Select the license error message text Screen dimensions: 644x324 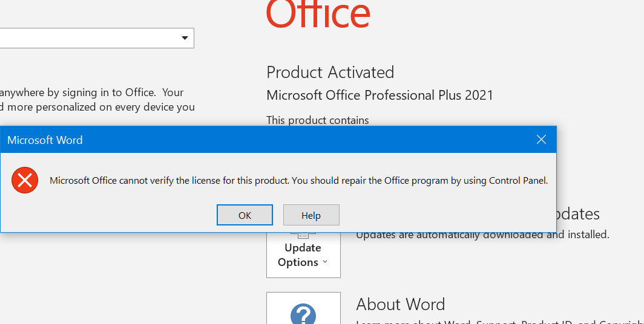coord(298,181)
